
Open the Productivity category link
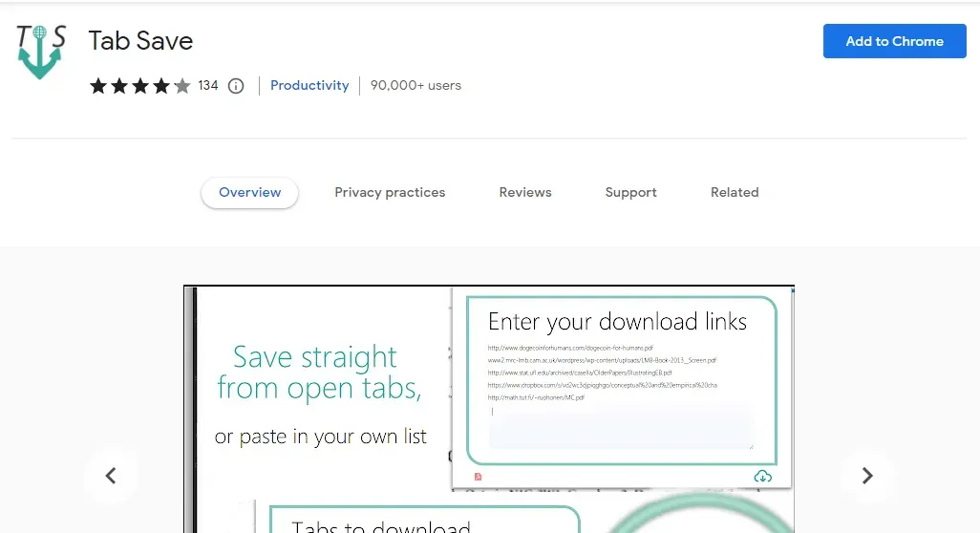point(309,86)
